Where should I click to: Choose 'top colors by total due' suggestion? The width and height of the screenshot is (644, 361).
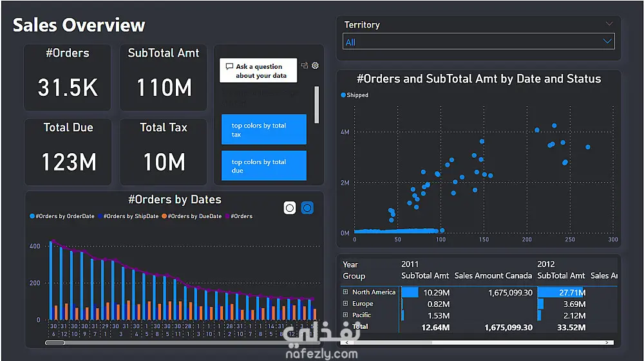point(263,165)
